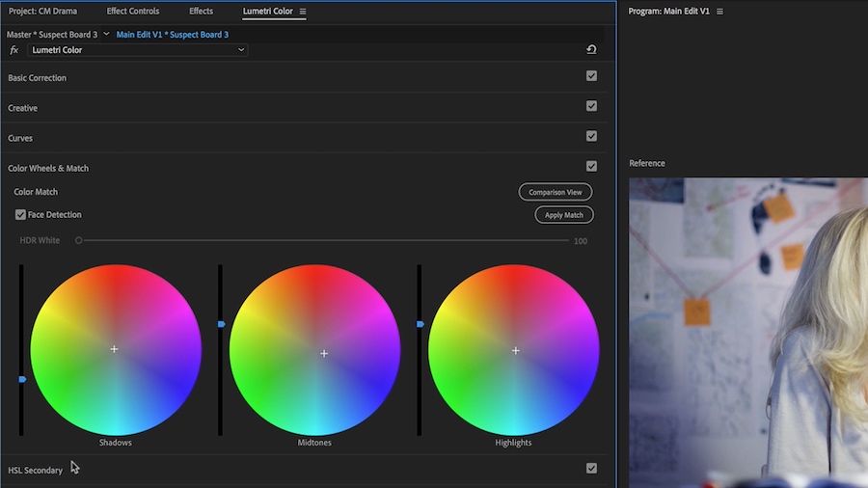This screenshot has height=488, width=868.
Task: Disable the Curves section checkbox
Action: coord(591,136)
